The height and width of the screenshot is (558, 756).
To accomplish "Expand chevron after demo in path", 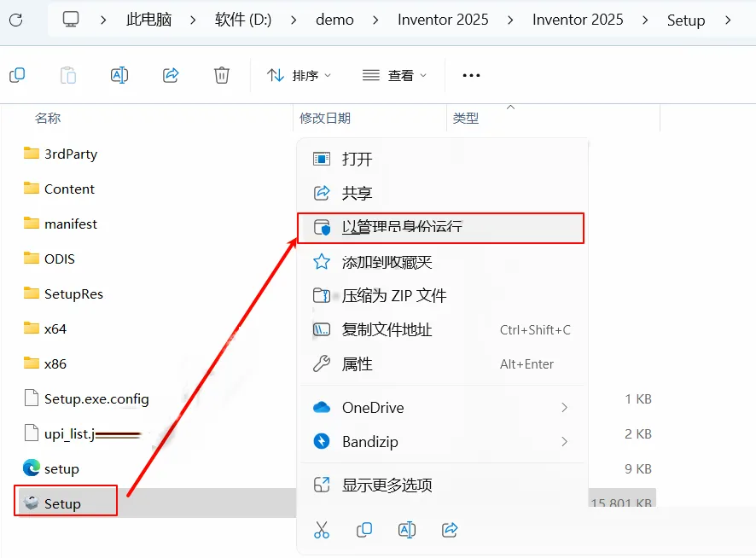I will (375, 20).
